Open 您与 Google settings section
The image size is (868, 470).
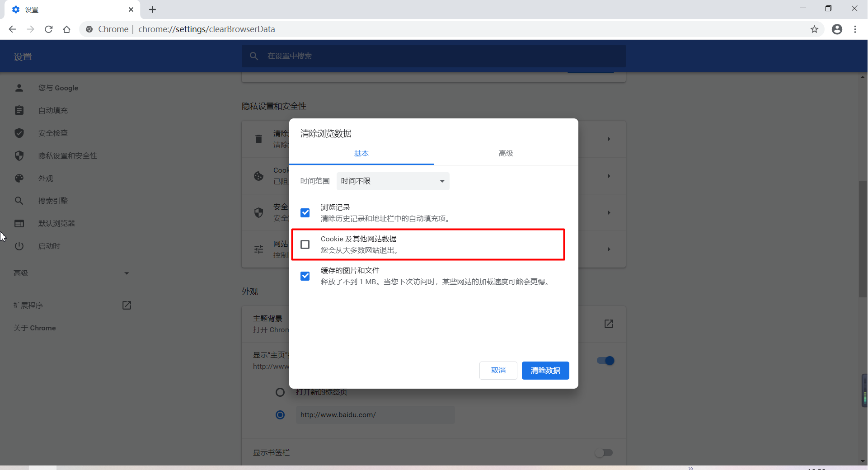pos(58,88)
